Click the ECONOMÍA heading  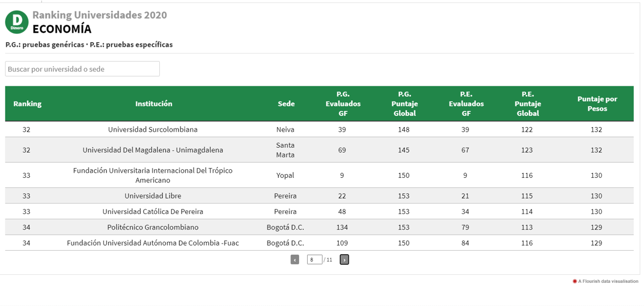pos(62,29)
